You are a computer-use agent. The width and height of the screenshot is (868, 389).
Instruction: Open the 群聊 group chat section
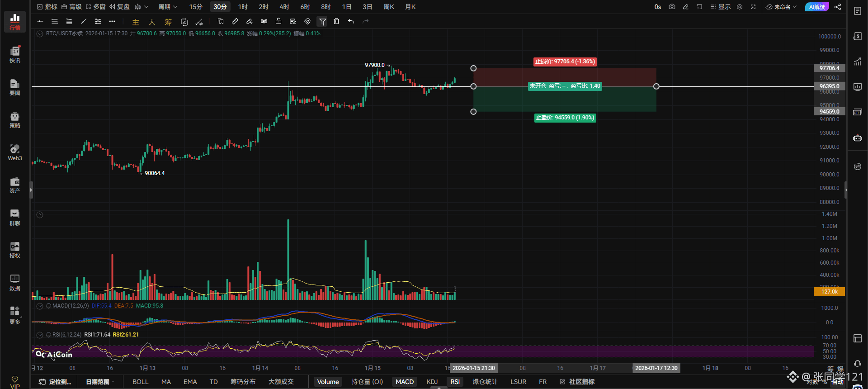click(15, 217)
